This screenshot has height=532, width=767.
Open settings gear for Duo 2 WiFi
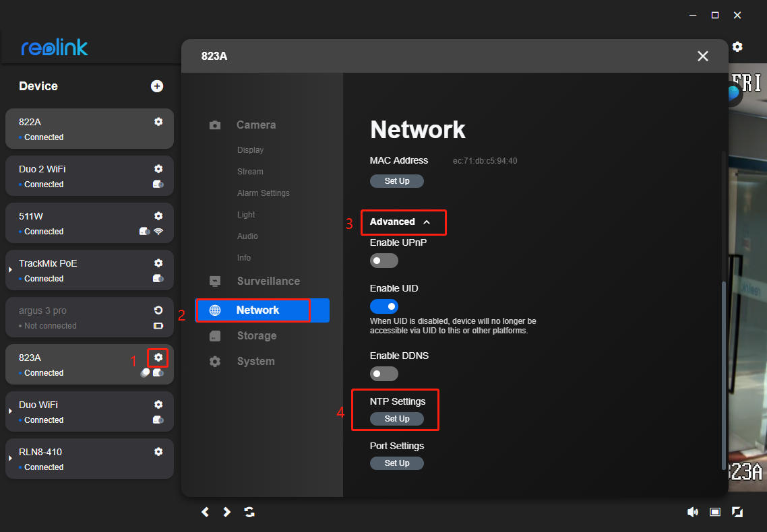click(158, 168)
